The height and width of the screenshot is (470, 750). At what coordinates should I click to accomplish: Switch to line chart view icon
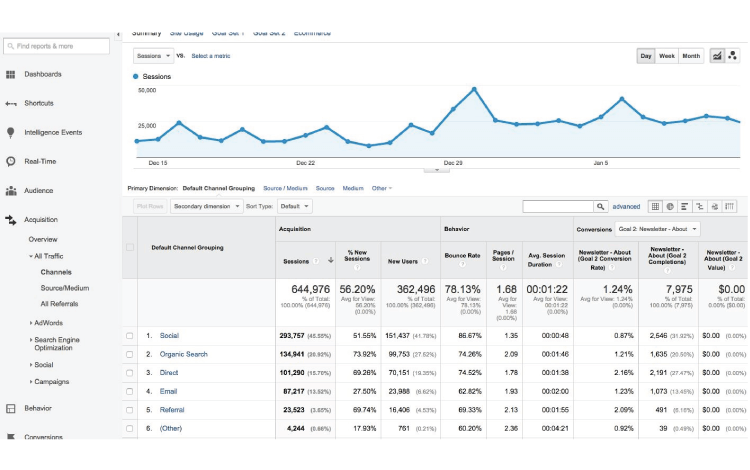(x=717, y=56)
